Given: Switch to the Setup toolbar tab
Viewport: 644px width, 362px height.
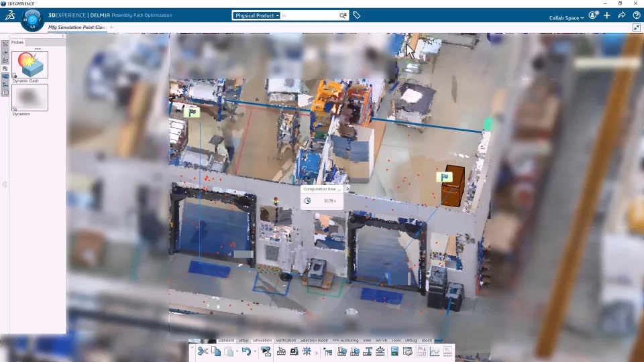Looking at the screenshot, I should click(243, 341).
